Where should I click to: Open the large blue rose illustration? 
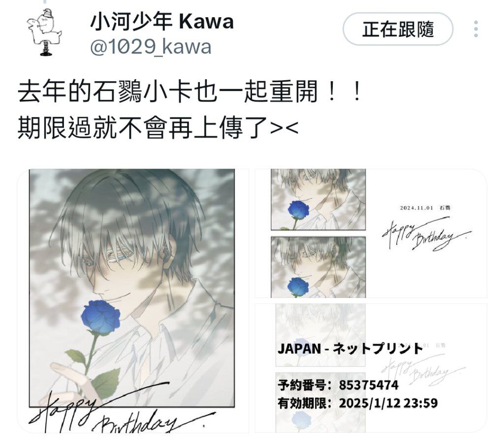(x=133, y=300)
